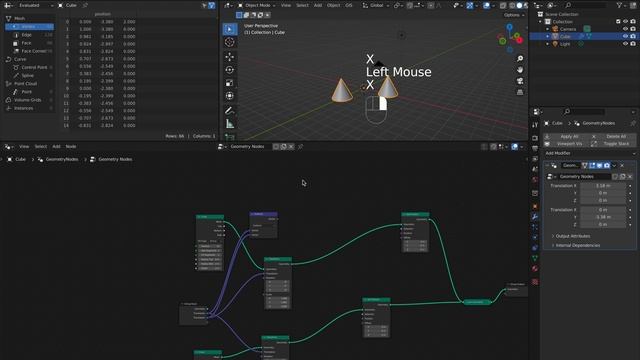Toggle Light render camera icon in outliner
Screen dimensions: 640x360
(x=633, y=44)
